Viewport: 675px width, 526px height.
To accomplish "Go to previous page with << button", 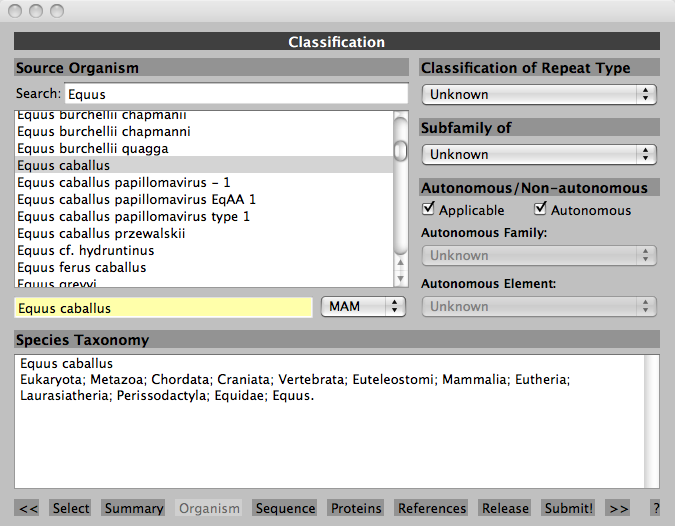I will [x=28, y=508].
